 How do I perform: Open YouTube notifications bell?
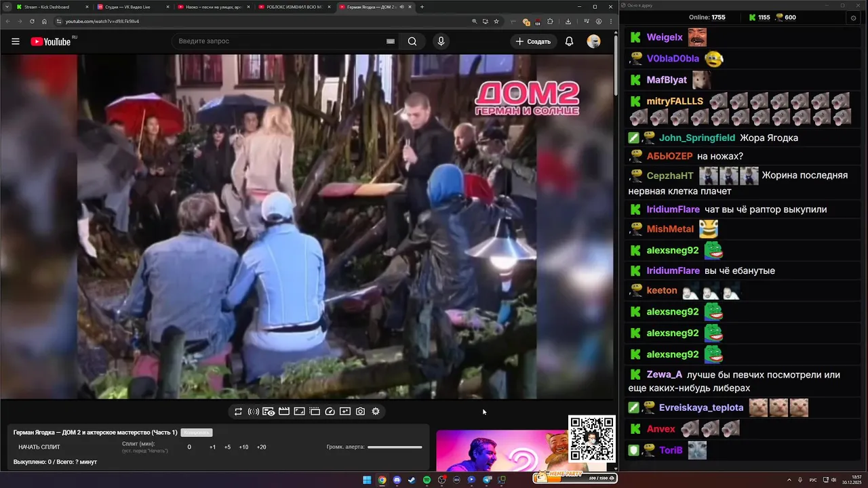(569, 41)
